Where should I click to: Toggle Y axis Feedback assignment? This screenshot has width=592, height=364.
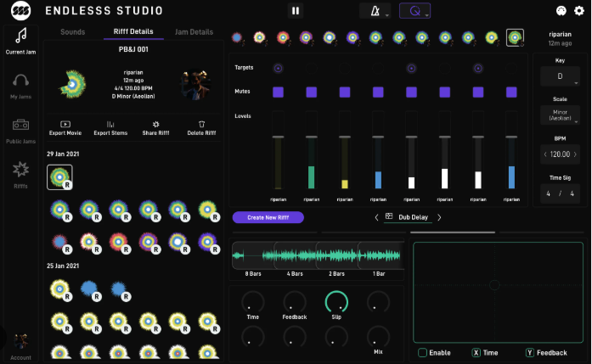(530, 353)
